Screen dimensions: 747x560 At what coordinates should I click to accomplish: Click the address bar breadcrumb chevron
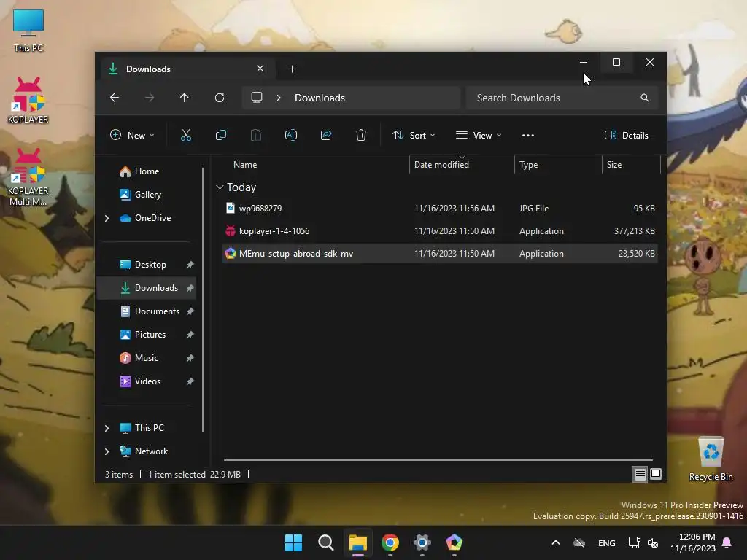coord(279,98)
